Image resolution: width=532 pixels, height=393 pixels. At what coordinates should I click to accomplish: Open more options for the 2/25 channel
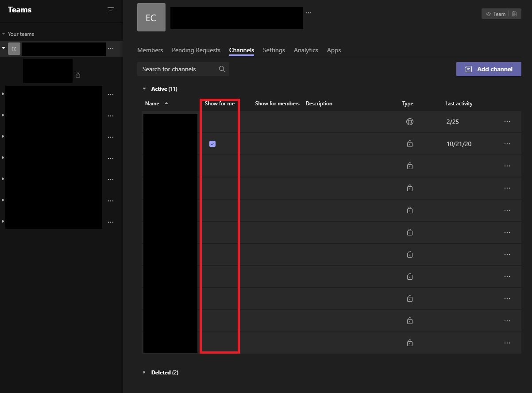(507, 122)
